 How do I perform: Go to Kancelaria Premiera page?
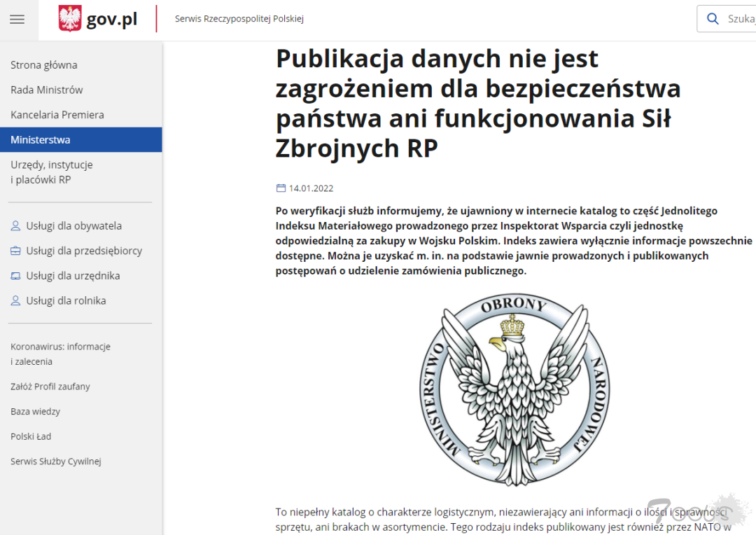pyautogui.click(x=57, y=115)
